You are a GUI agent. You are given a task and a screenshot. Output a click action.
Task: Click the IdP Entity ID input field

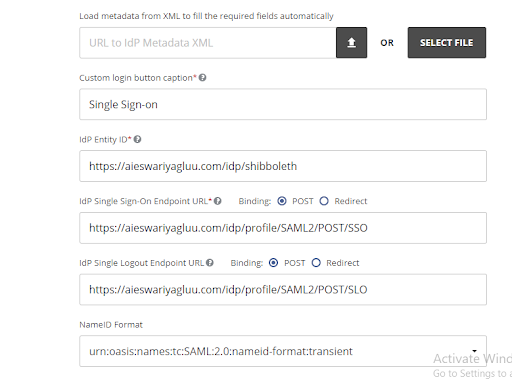(x=283, y=166)
